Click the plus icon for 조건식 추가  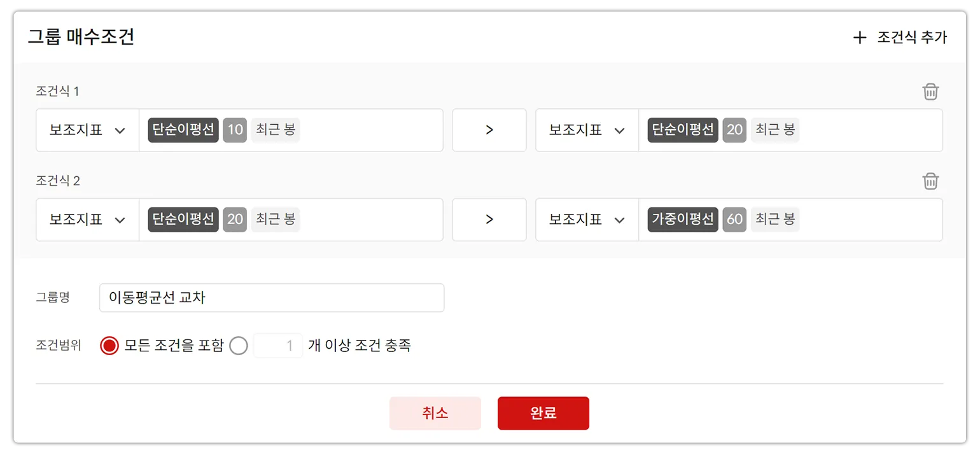pos(859,38)
